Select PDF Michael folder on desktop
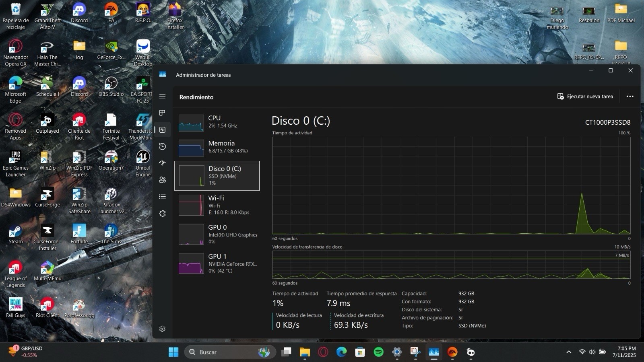Viewport: 644px width, 362px height. (621, 13)
